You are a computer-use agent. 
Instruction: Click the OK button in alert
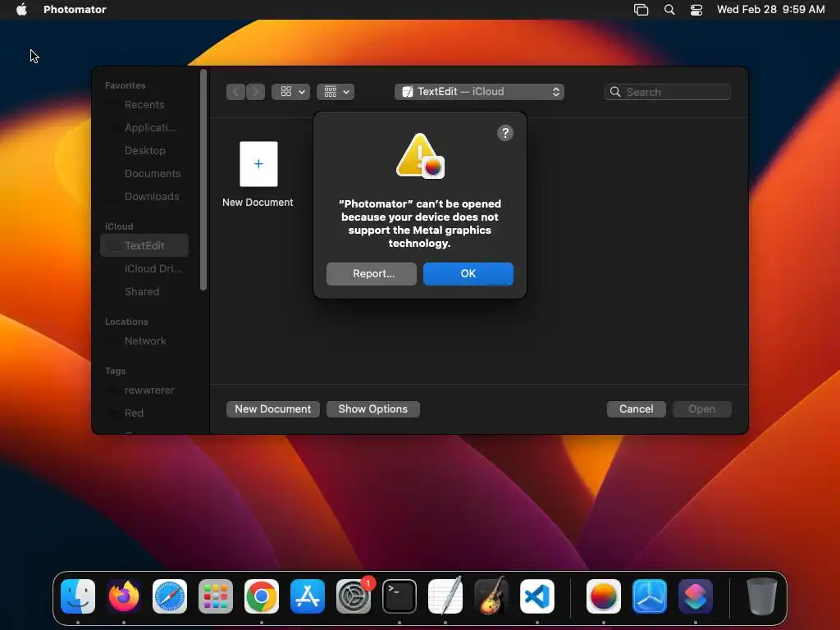(468, 274)
